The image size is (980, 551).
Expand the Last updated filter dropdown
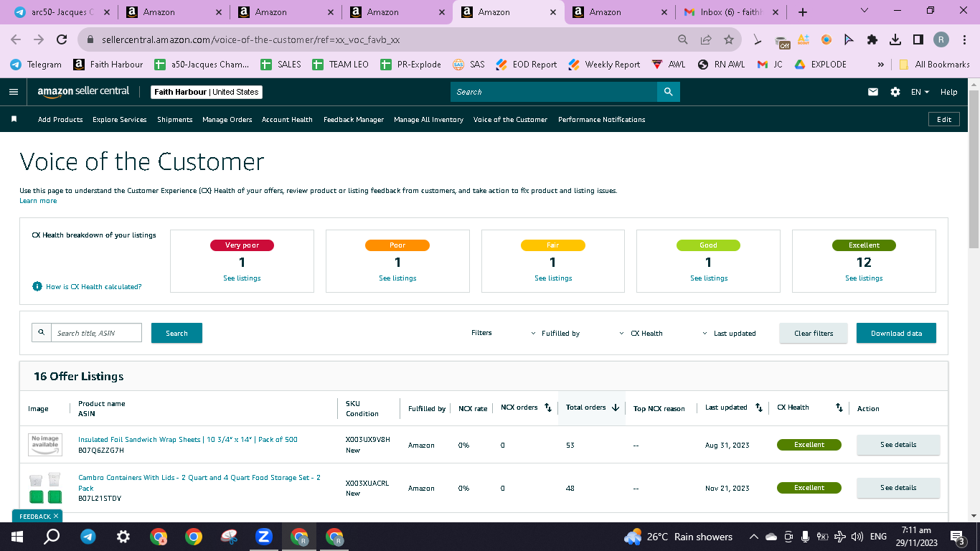(730, 333)
